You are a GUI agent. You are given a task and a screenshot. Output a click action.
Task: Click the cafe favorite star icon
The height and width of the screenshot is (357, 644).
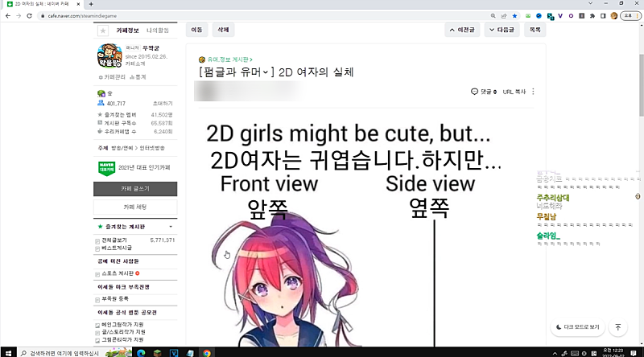[x=103, y=31]
